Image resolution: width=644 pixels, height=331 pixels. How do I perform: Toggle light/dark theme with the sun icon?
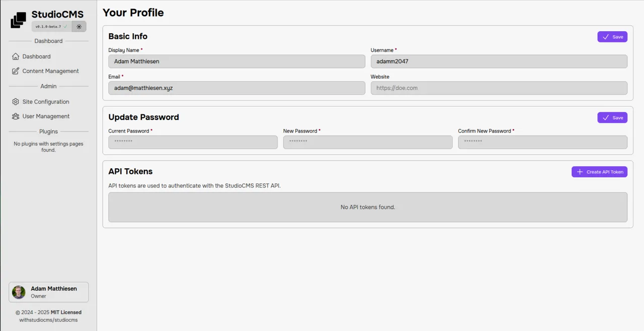79,26
